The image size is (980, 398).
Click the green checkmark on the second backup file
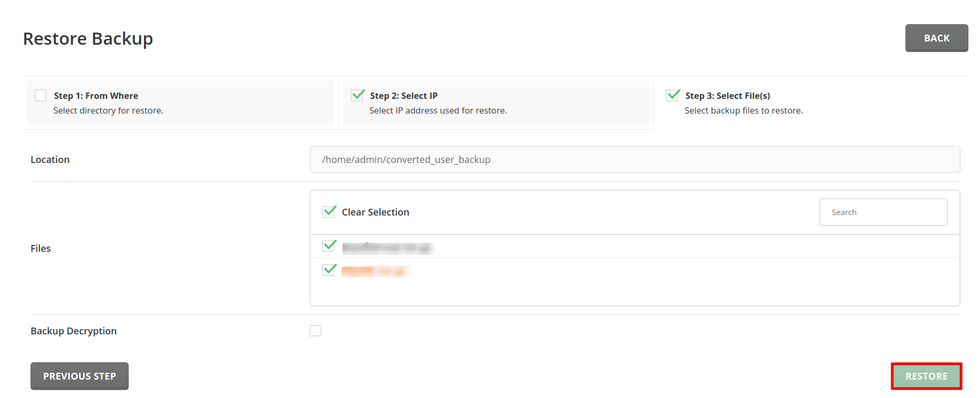tap(328, 270)
